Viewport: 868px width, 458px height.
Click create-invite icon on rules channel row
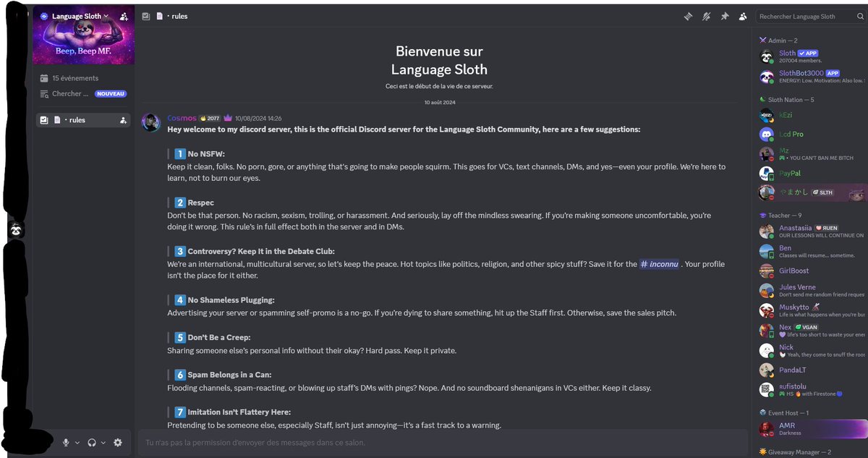point(123,120)
